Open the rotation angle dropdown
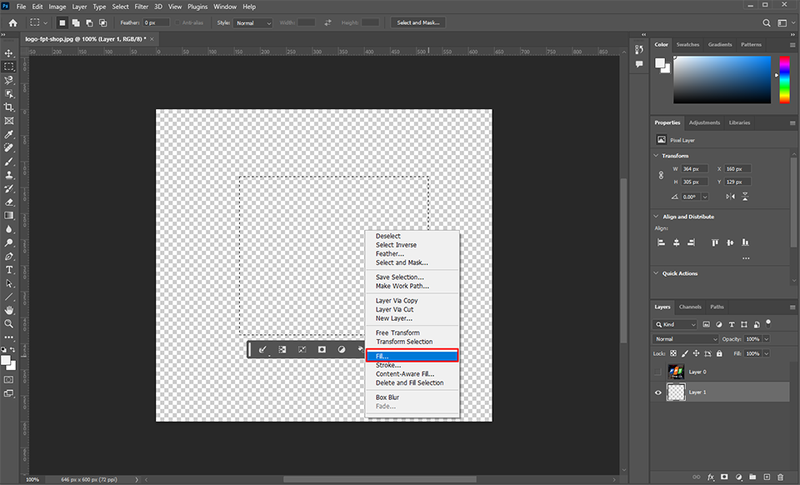This screenshot has height=485, width=800. click(x=705, y=197)
